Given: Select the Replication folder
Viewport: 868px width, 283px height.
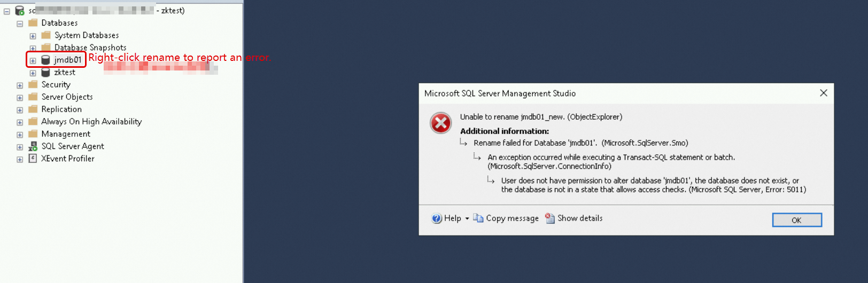Looking at the screenshot, I should [61, 109].
